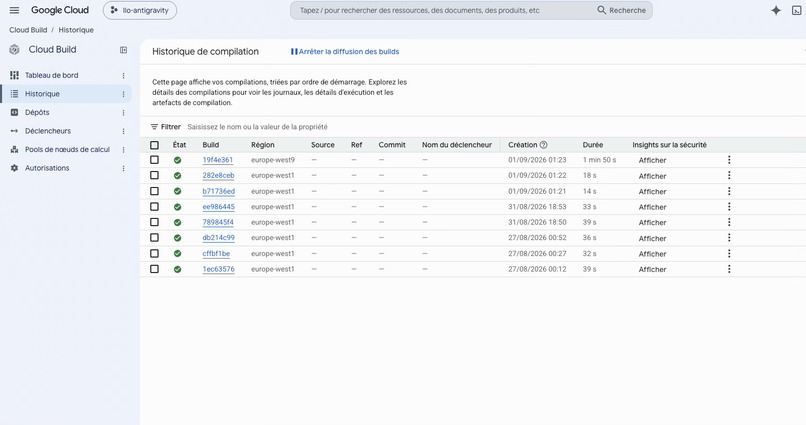Image resolution: width=806 pixels, height=425 pixels.
Task: Open build link 282e8ceb
Action: (218, 175)
